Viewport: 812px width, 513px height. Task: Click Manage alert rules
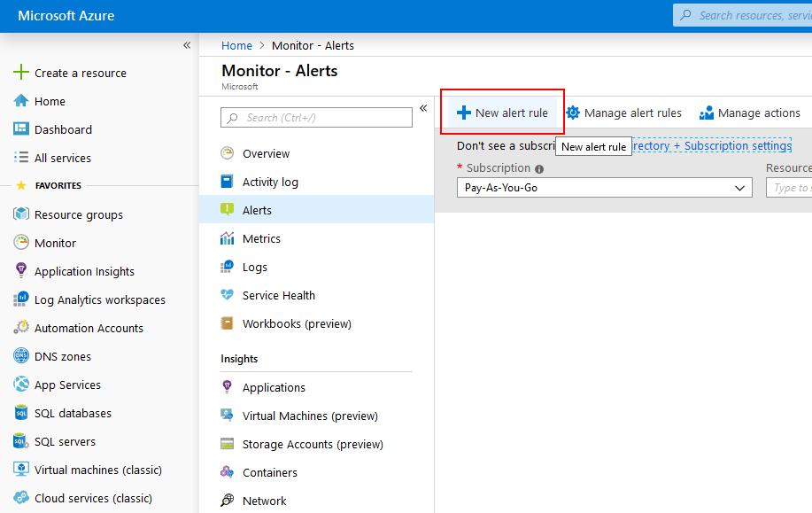coord(623,113)
